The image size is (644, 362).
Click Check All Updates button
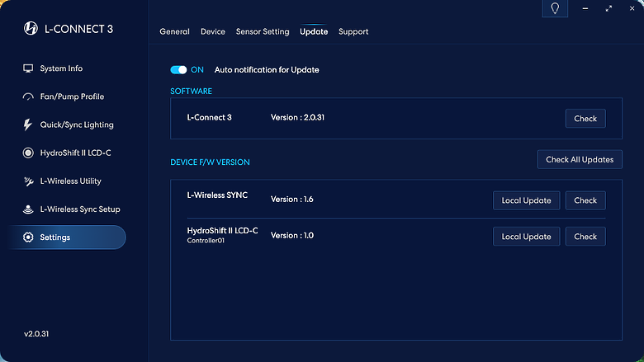580,159
